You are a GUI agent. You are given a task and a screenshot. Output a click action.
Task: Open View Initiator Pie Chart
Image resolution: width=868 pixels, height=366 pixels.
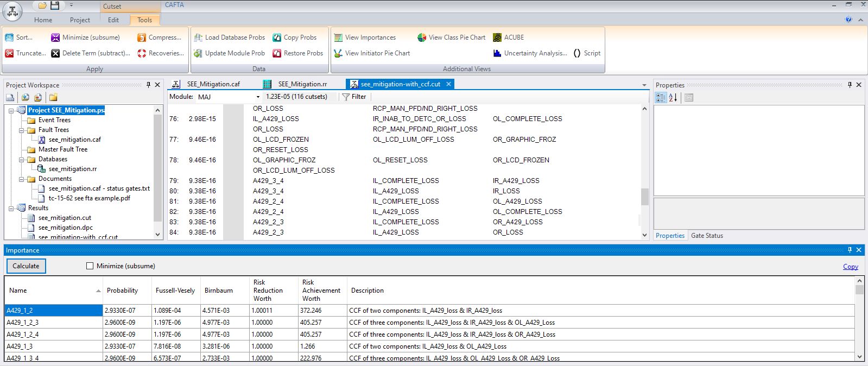click(x=372, y=53)
